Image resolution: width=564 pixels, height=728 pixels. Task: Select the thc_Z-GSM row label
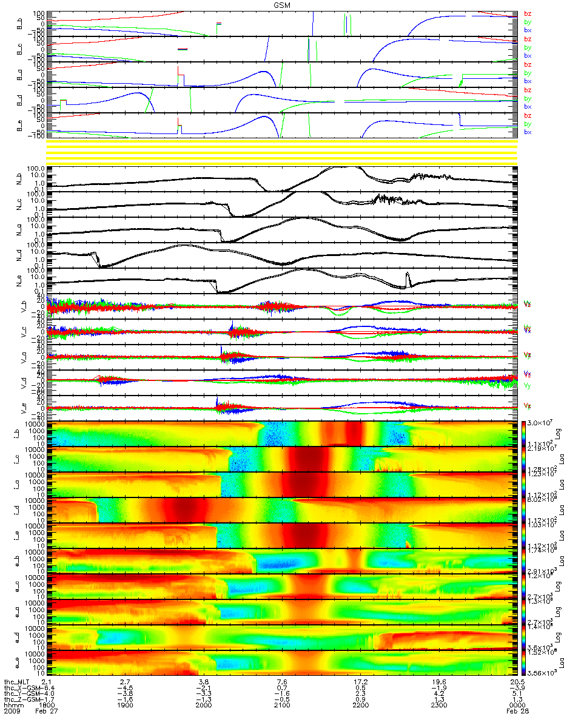click(x=22, y=700)
